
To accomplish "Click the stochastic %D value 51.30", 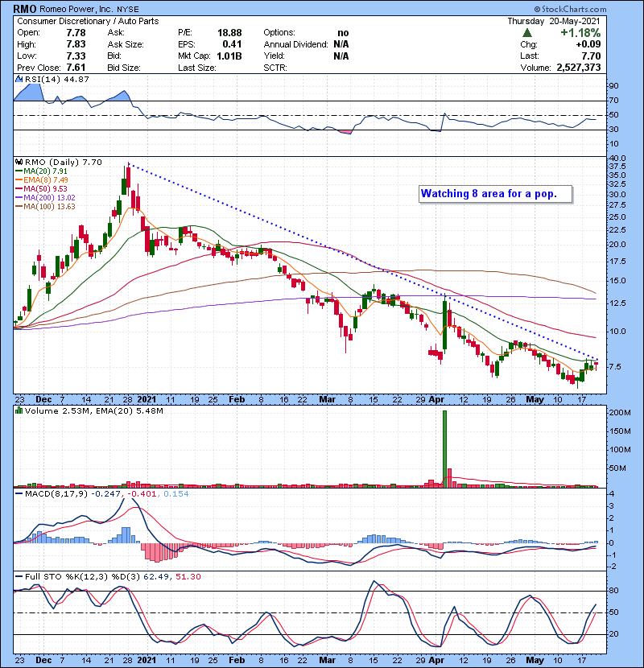I will 188,577.
